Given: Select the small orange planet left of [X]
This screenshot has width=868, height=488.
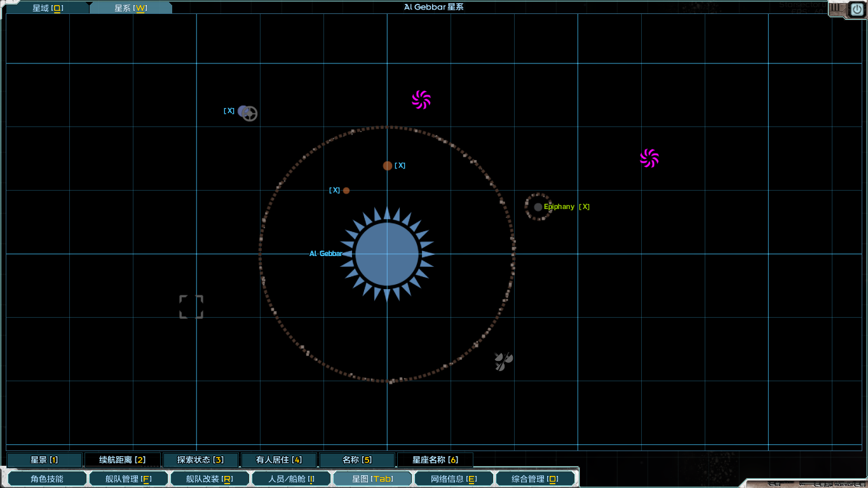Looking at the screenshot, I should [x=346, y=191].
